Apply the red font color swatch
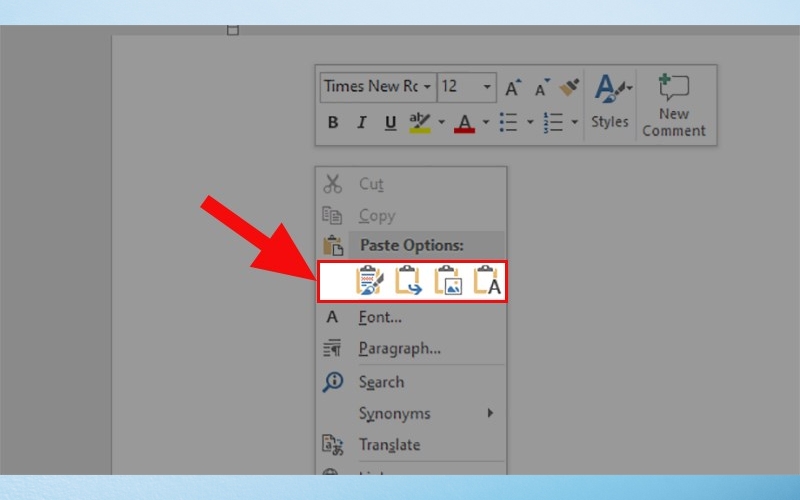The width and height of the screenshot is (800, 500). [x=464, y=123]
